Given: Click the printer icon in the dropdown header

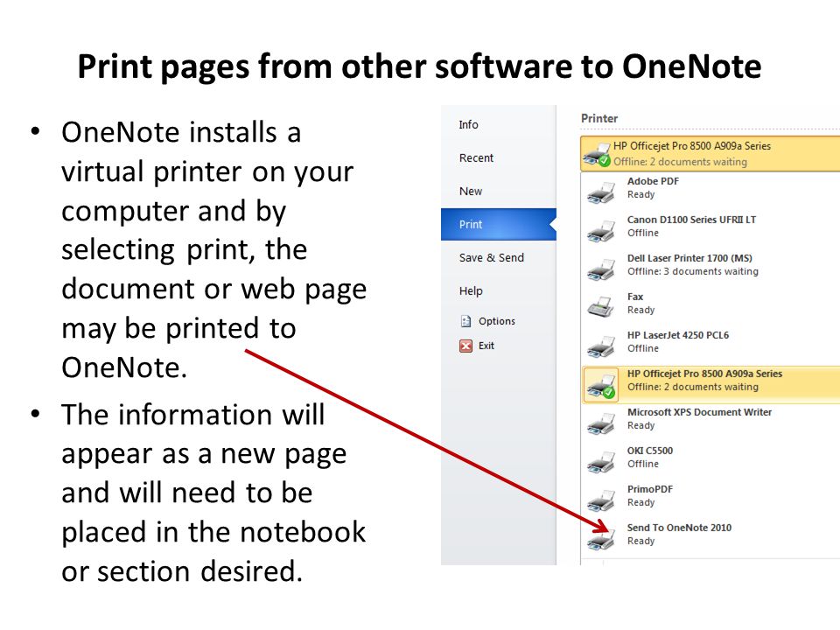Looking at the screenshot, I should pos(596,155).
